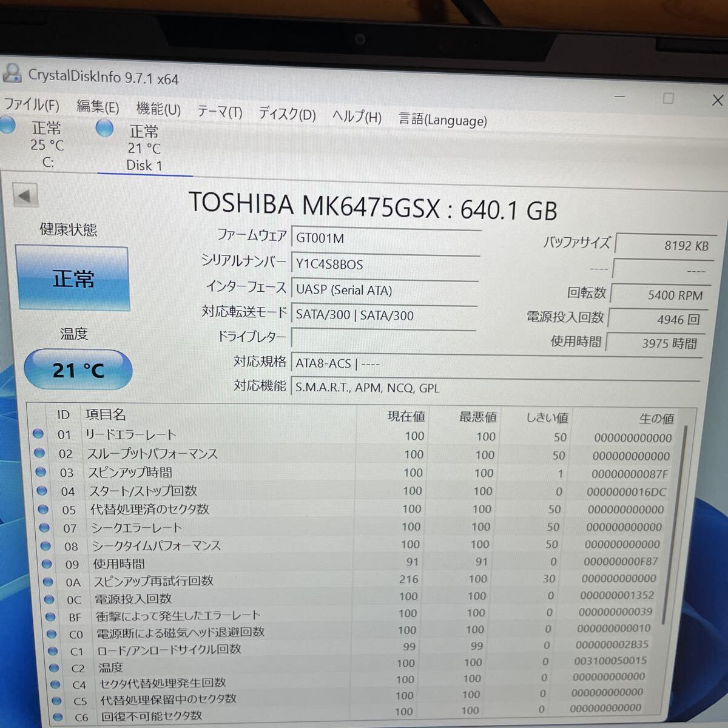Click the firmware field GT001M
The width and height of the screenshot is (728, 728).
click(386, 238)
